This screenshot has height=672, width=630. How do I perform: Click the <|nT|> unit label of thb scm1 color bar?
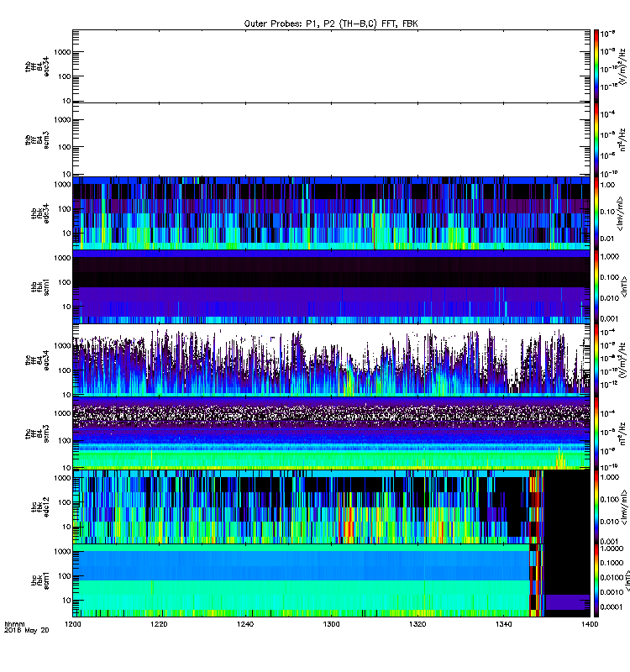point(623,287)
